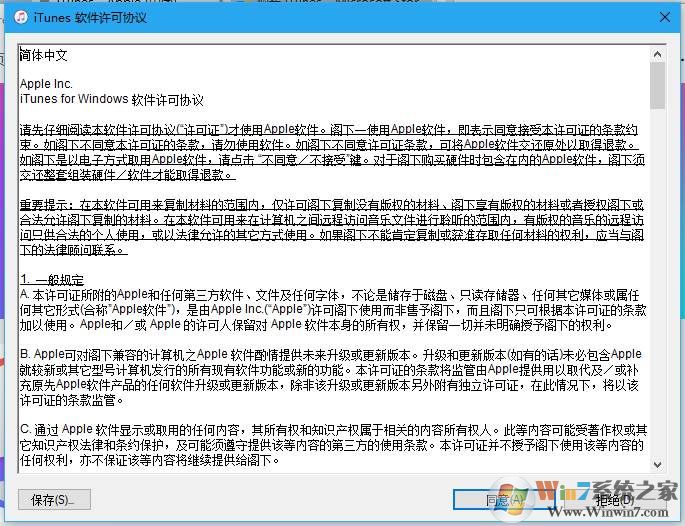This screenshot has width=685, height=526.
Task: Click the title text 'iTunes 软件许可协议'
Action: (x=90, y=17)
